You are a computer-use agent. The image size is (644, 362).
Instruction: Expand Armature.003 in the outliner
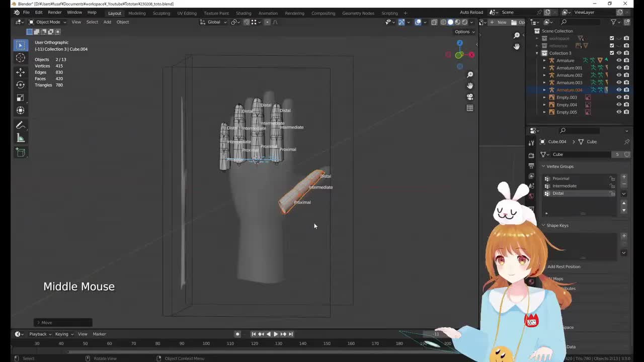pyautogui.click(x=544, y=82)
